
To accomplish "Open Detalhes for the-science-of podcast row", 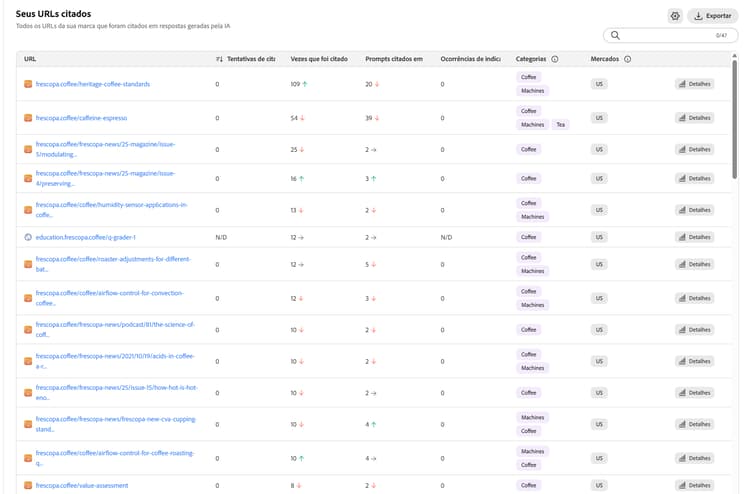I will [695, 330].
